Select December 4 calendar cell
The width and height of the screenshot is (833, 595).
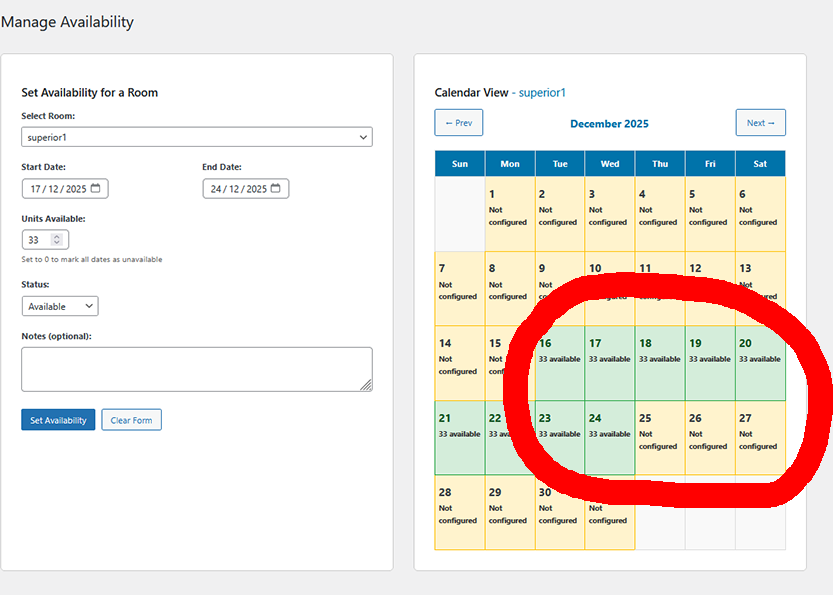(x=660, y=214)
